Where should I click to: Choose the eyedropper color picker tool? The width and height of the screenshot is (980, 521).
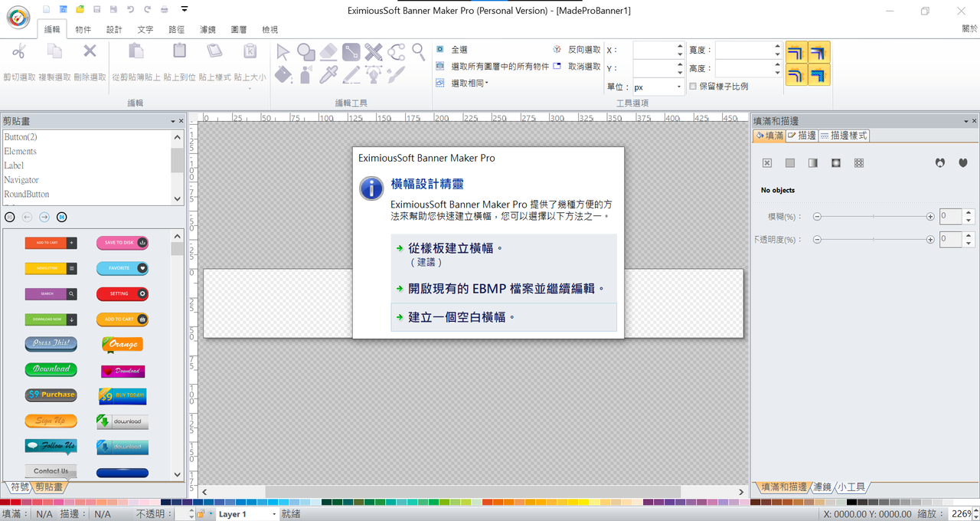click(x=328, y=74)
